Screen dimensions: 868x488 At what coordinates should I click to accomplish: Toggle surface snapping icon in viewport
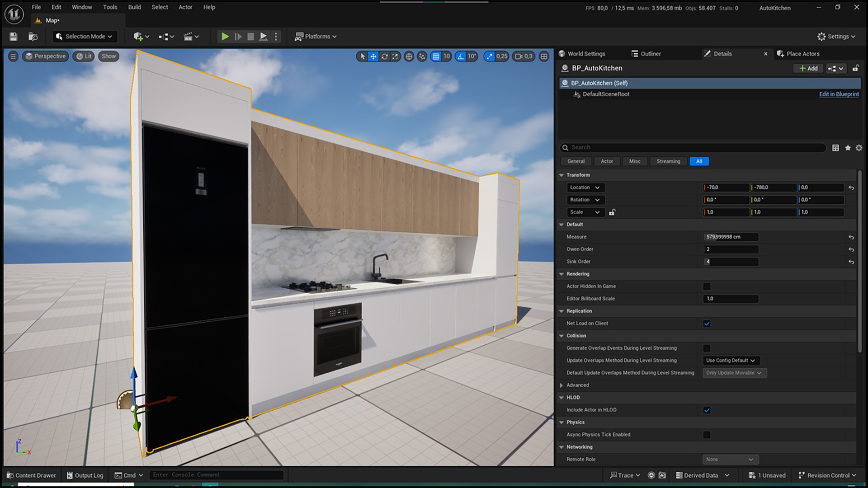422,56
